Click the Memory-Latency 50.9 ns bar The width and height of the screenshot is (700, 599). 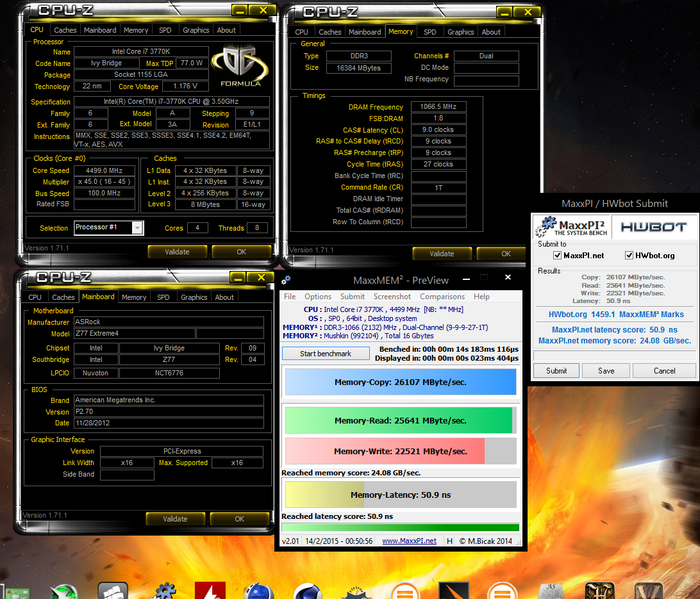click(401, 495)
